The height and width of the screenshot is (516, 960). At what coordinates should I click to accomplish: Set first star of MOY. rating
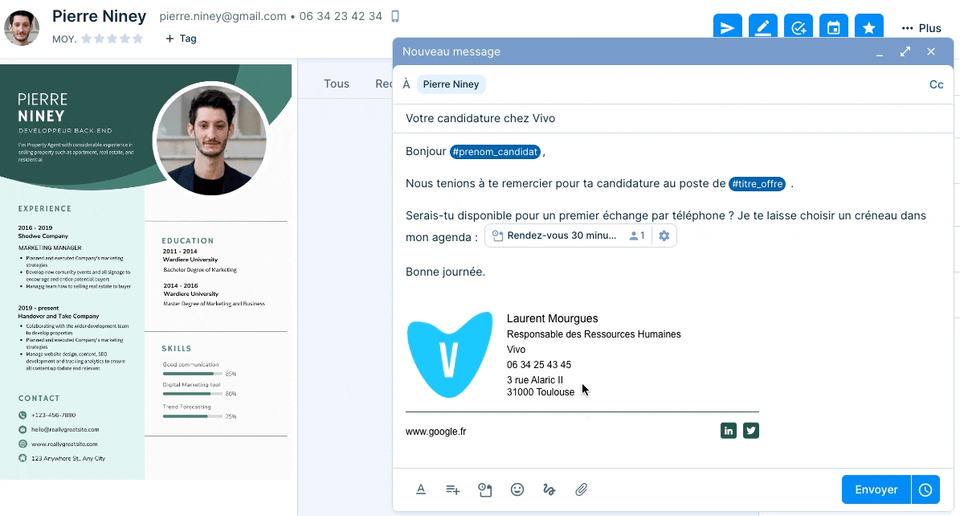pyautogui.click(x=86, y=39)
